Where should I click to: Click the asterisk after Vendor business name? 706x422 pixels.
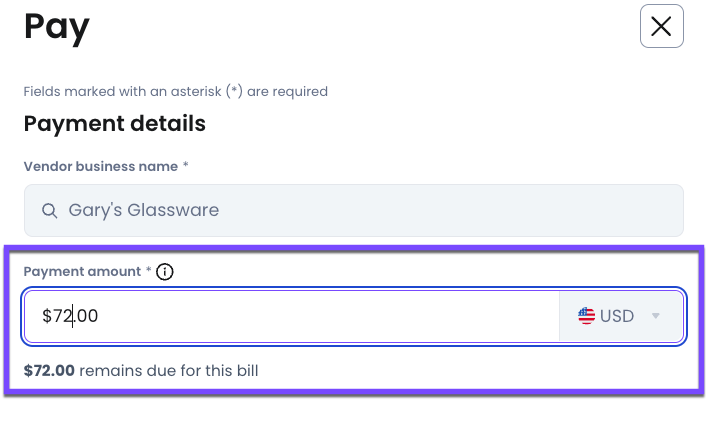[x=186, y=166]
